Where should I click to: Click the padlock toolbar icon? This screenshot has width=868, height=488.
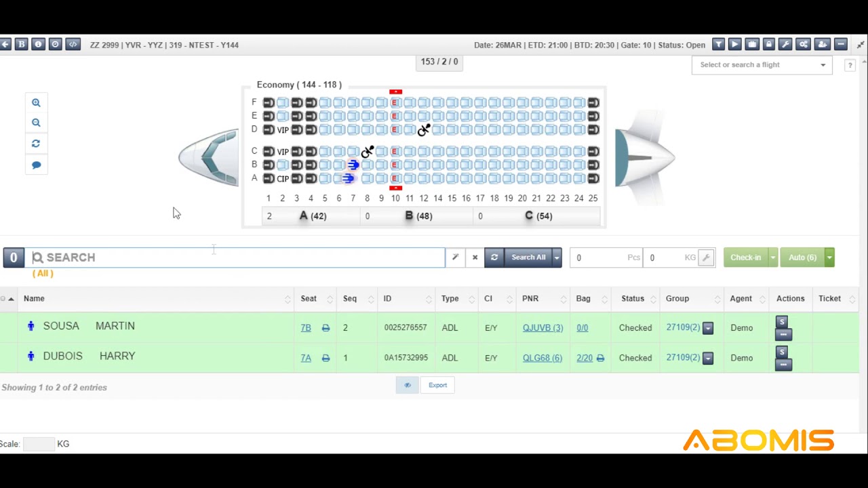(768, 45)
